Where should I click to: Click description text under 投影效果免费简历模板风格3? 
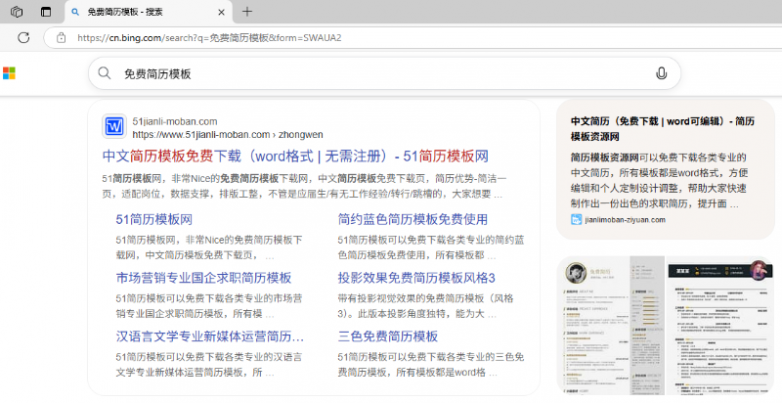(x=425, y=306)
